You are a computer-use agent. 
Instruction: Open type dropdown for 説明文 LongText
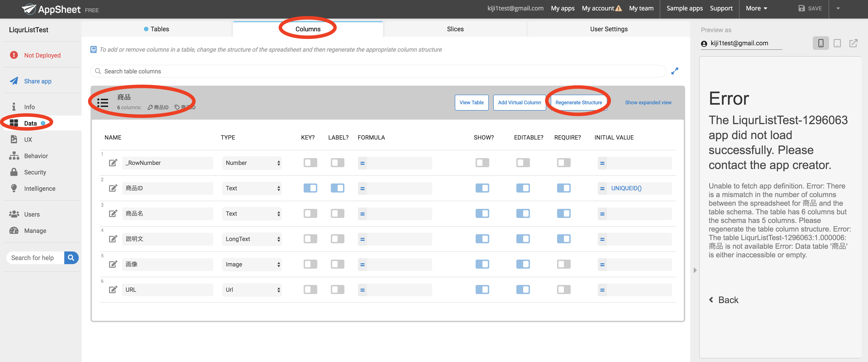pyautogui.click(x=252, y=239)
